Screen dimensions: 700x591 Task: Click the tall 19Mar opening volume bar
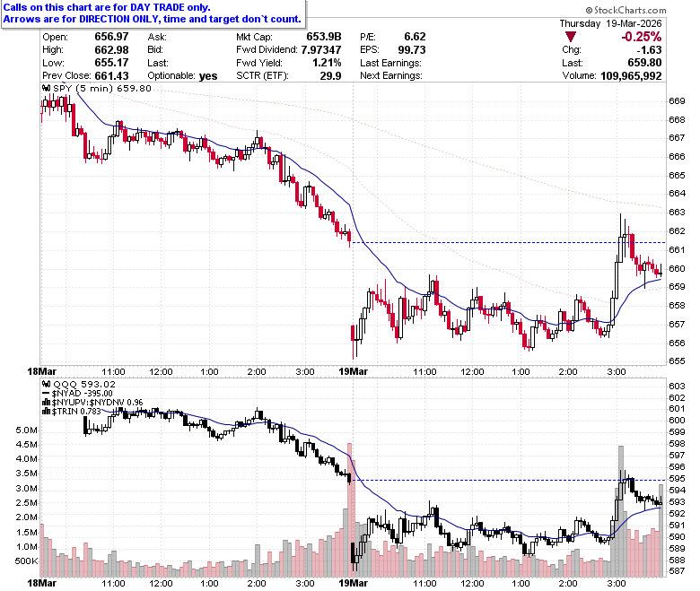tap(350, 509)
